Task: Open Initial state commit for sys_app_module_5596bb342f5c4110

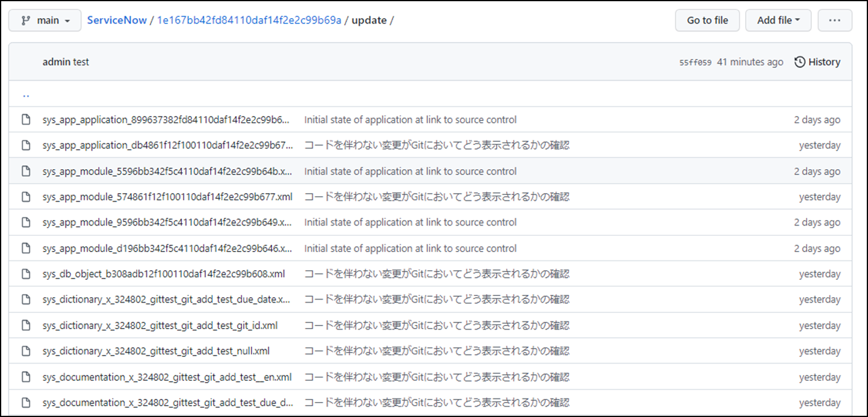Action: click(x=411, y=171)
